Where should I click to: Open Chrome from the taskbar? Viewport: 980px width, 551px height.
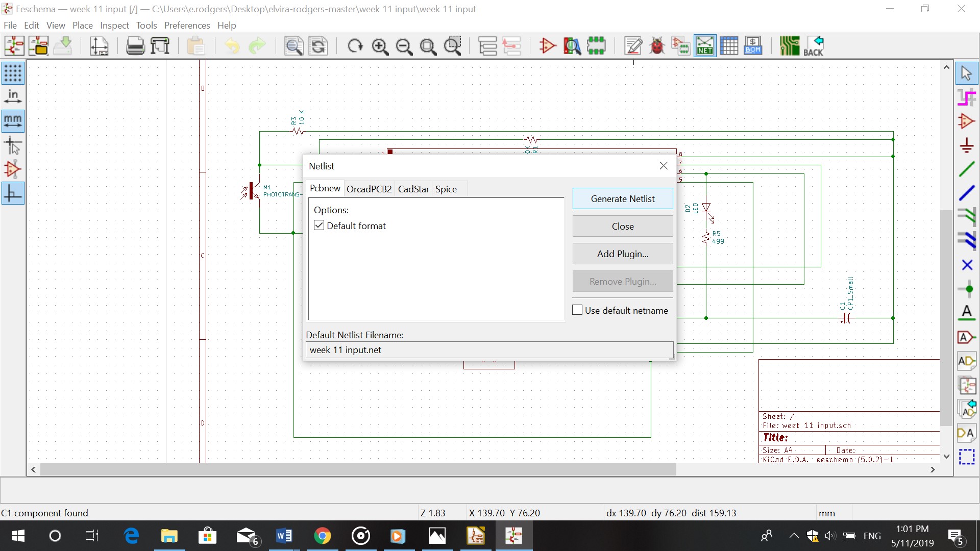pyautogui.click(x=322, y=536)
